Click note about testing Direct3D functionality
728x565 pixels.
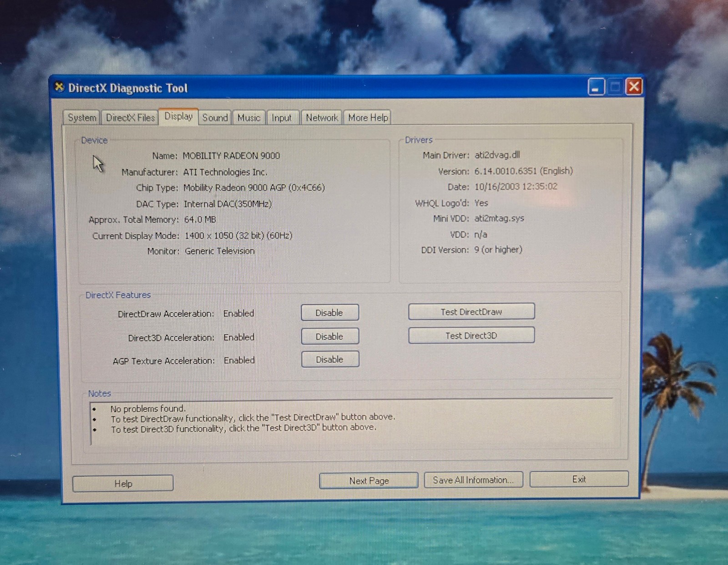[x=244, y=428]
